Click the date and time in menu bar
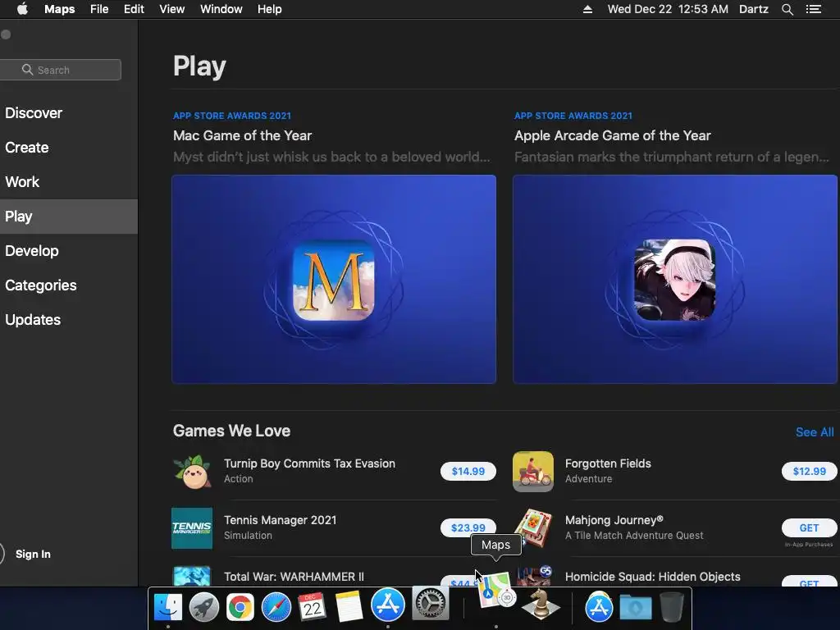840x630 pixels. 668,9
